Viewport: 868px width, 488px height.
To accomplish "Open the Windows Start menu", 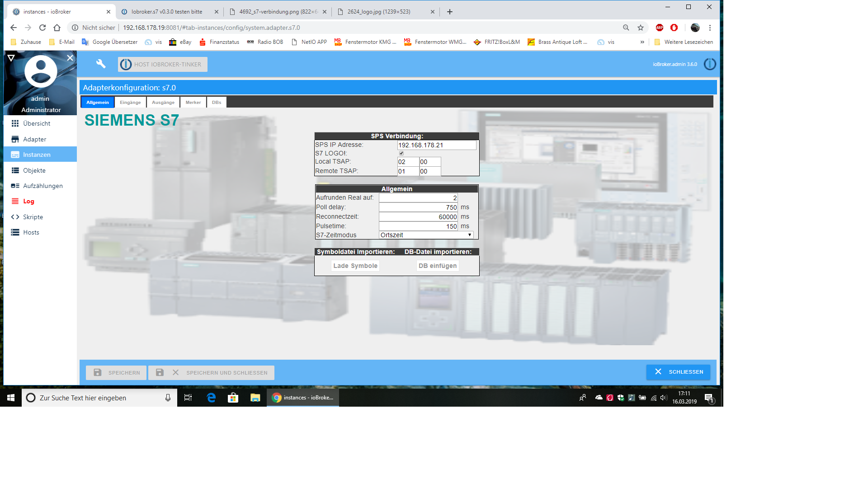I will coord(11,398).
